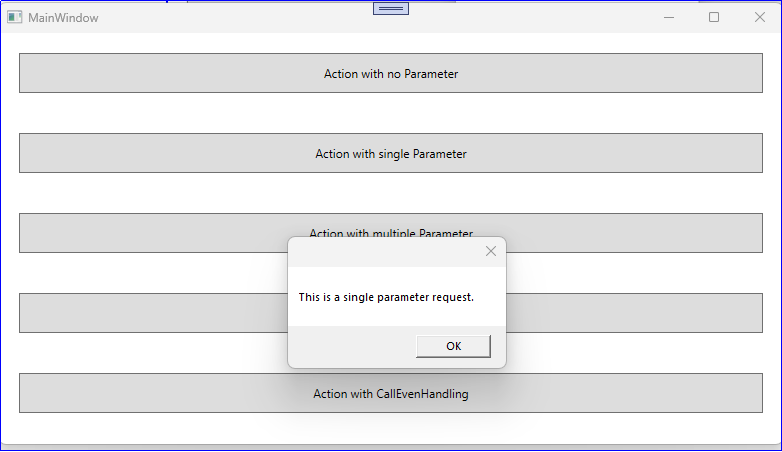Viewport: 782px width, 452px height.
Task: Click the dialog message "This is a single parameter request."
Action: point(386,297)
